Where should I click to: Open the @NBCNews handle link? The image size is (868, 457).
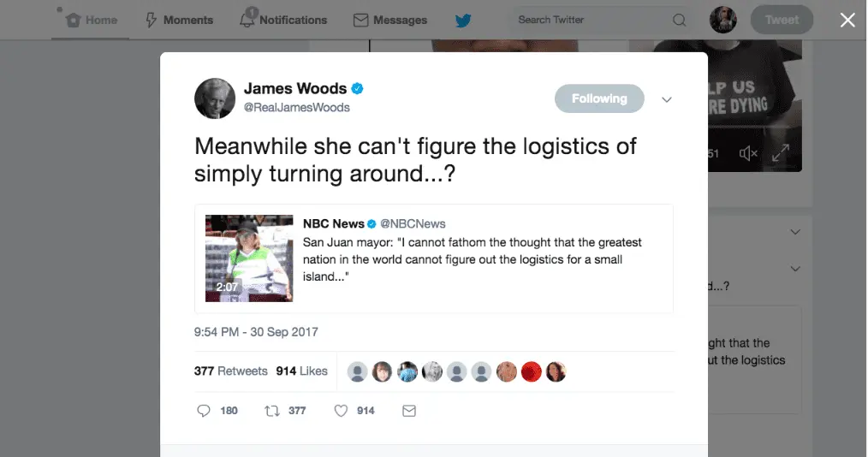click(413, 223)
